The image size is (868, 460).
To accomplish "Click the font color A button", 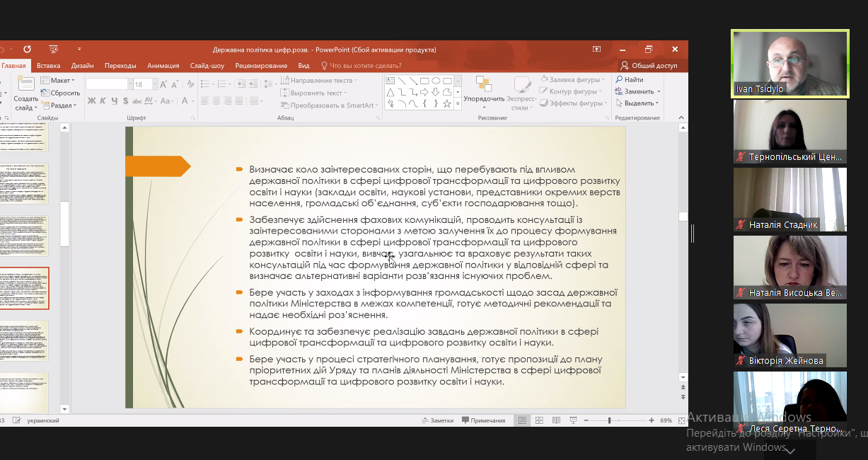I will [183, 101].
